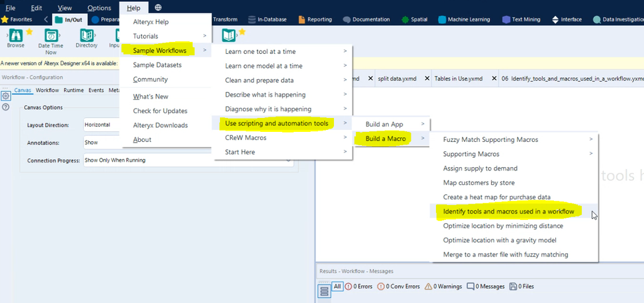Expand the Tutorials submenu
The image size is (644, 303).
click(x=167, y=36)
